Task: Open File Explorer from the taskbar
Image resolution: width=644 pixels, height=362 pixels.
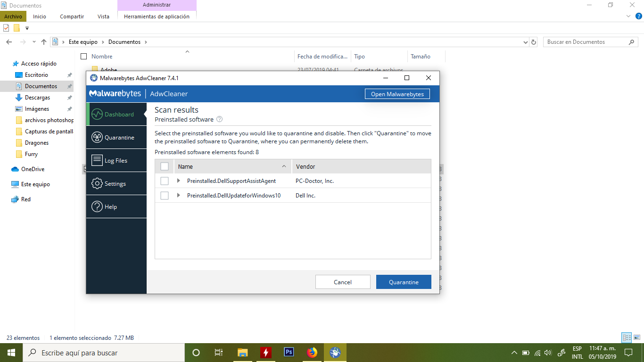Action: coord(242,353)
